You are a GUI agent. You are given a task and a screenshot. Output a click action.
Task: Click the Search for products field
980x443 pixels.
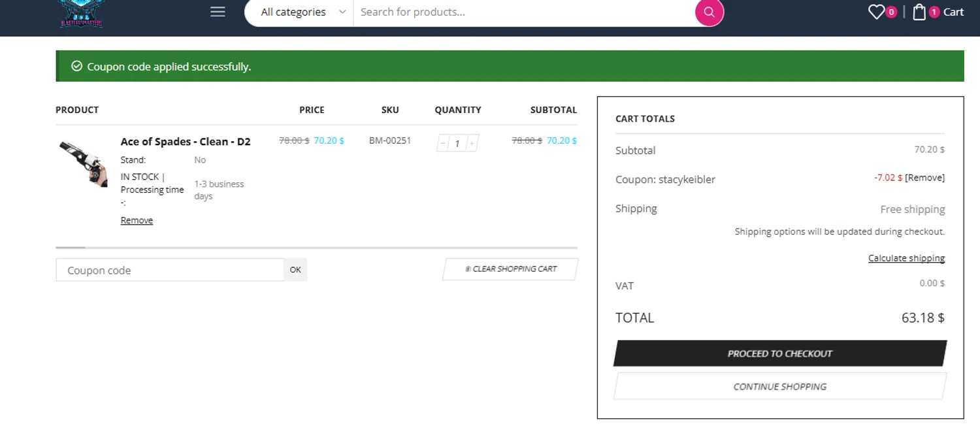(523, 12)
